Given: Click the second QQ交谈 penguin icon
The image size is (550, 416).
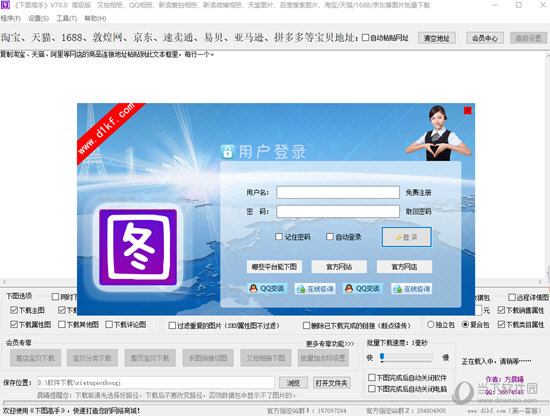Looking at the screenshot, I should click(348, 288).
